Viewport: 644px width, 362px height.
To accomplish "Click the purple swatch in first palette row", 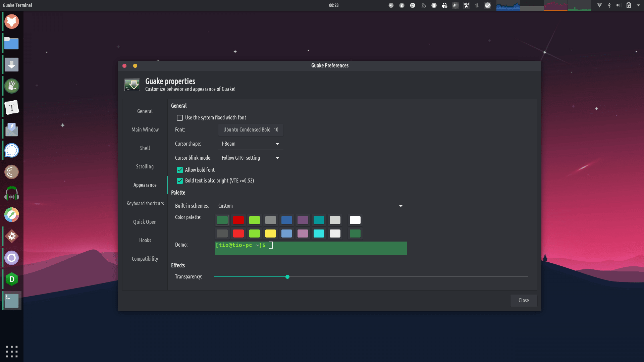I will click(303, 220).
